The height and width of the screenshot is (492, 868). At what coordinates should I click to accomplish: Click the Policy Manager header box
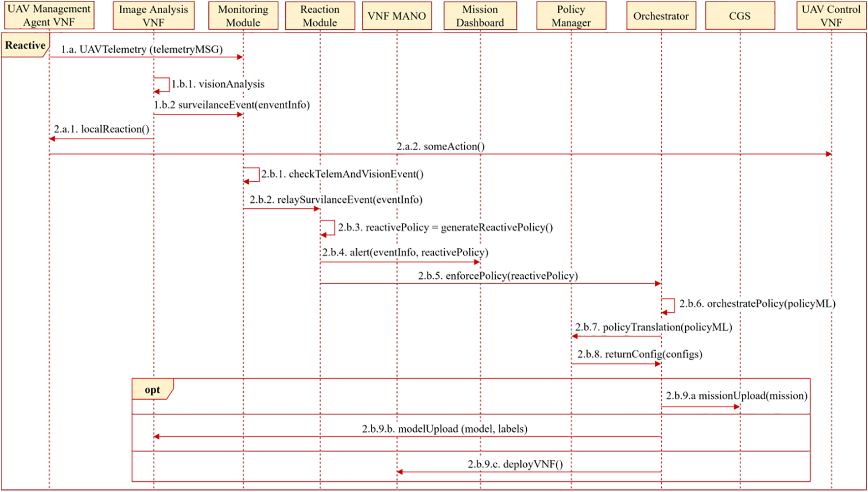(571, 15)
